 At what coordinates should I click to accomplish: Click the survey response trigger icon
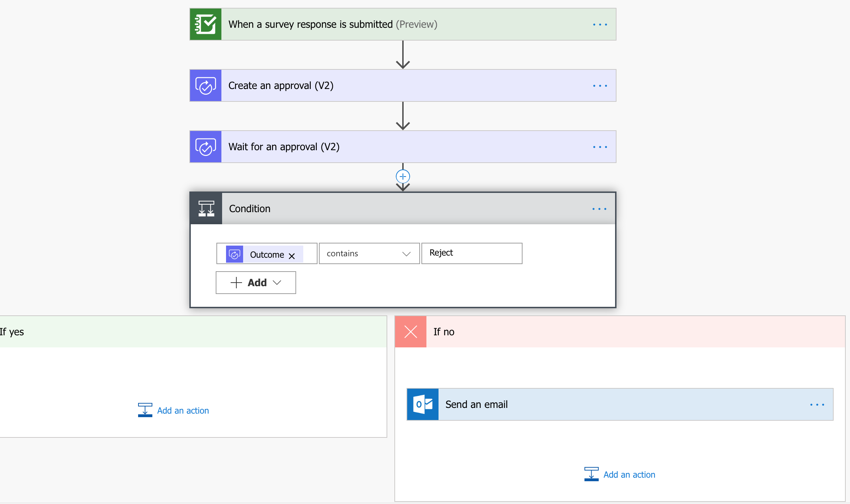[205, 24]
